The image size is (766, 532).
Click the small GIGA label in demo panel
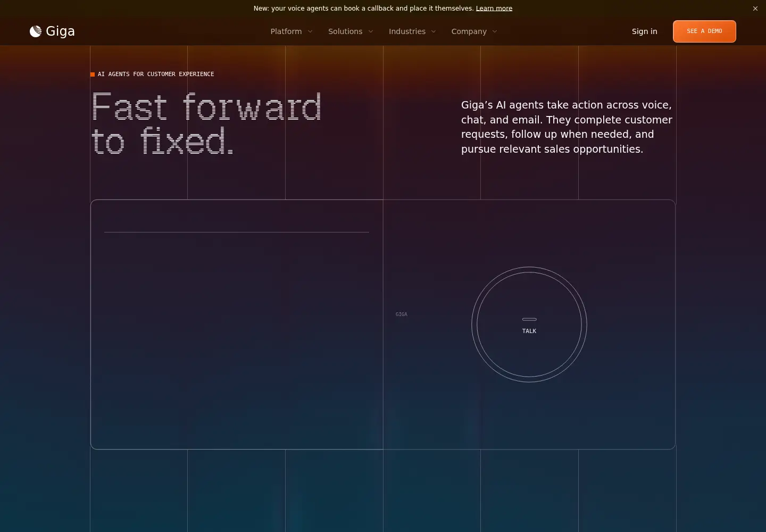(x=402, y=314)
